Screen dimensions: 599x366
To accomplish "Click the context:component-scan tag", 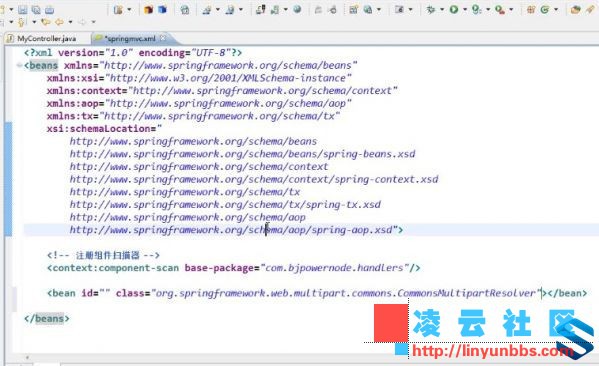I will pos(113,267).
